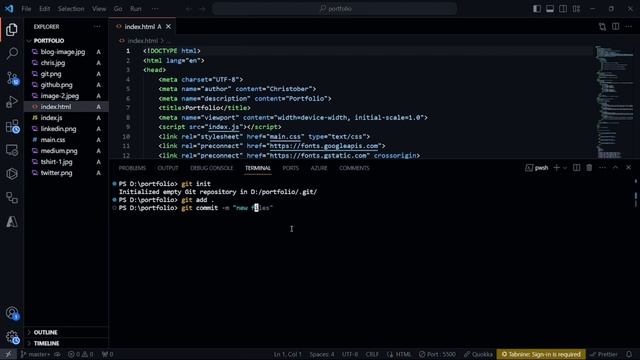Toggle the panel layout icon
Image resolution: width=640 pixels, height=360 pixels.
[x=550, y=9]
